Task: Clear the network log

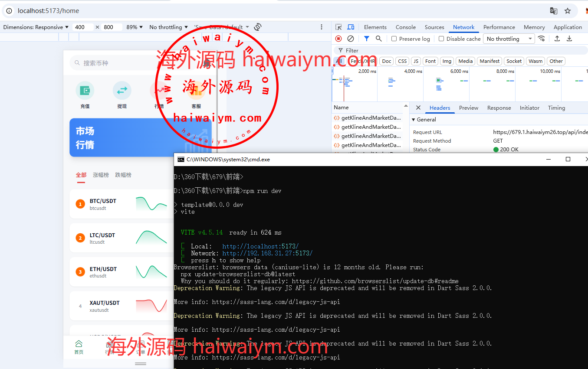Action: 351,39
